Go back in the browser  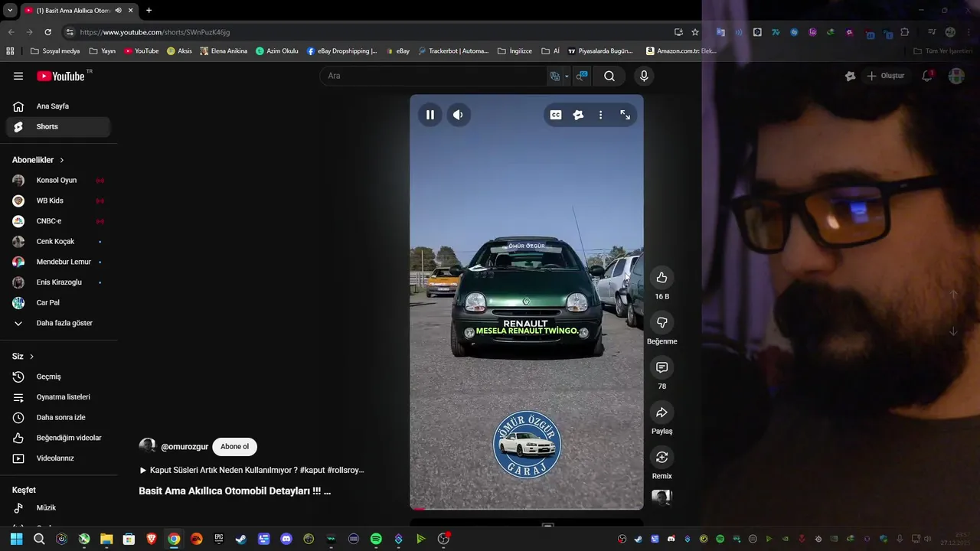pos(11,32)
